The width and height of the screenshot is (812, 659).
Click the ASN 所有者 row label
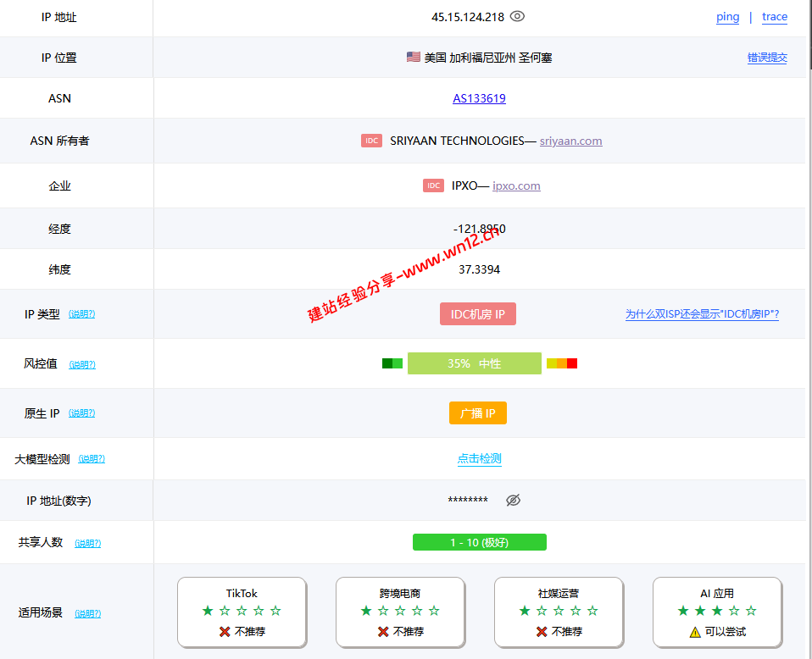click(59, 141)
